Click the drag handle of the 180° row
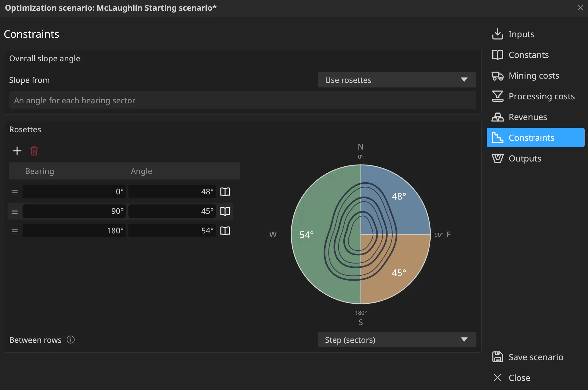Image resolution: width=588 pixels, height=390 pixels. point(15,231)
